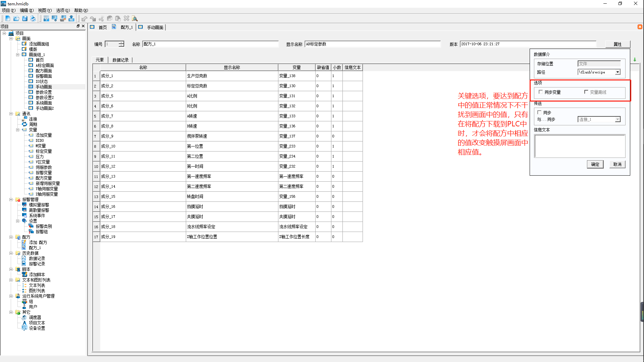Click the Copy toolbar icon
Viewport: 644px width, 362px height.
(x=110, y=18)
